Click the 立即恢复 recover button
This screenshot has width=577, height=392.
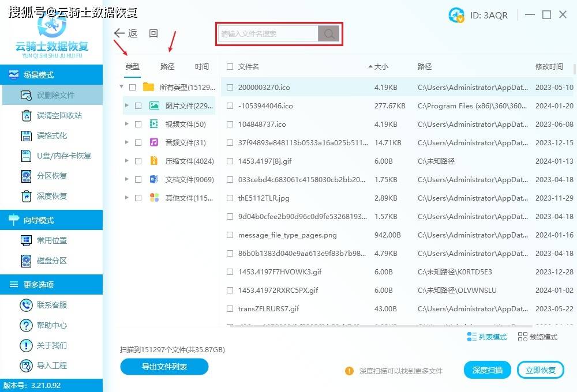tap(541, 370)
